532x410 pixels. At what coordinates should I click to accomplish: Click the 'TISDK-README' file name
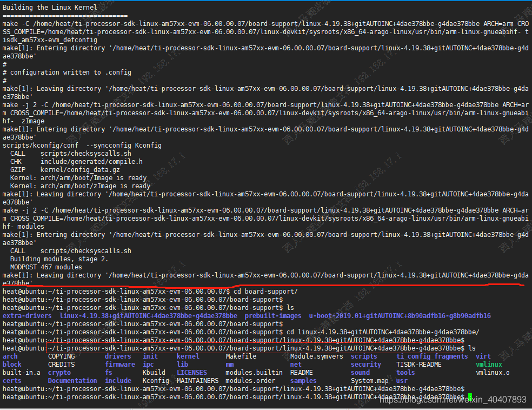click(418, 365)
